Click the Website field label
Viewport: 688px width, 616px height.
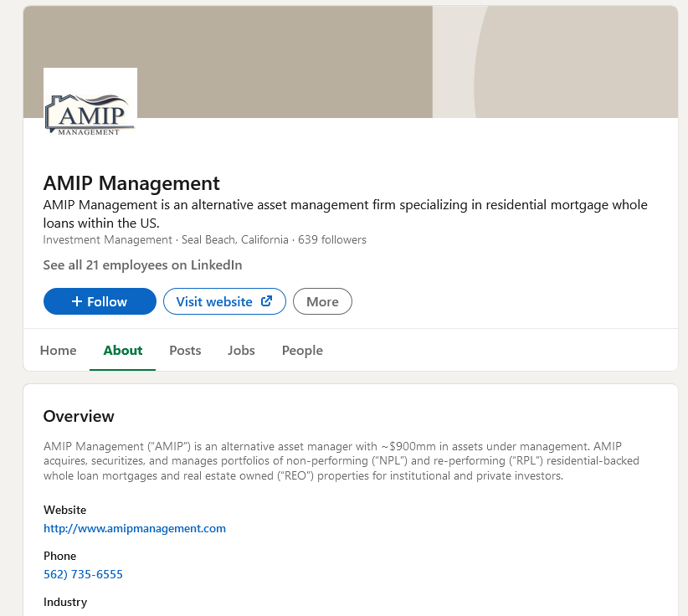pos(65,510)
